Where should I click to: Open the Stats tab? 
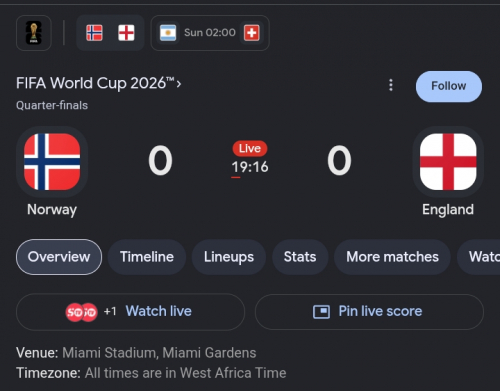pos(300,257)
